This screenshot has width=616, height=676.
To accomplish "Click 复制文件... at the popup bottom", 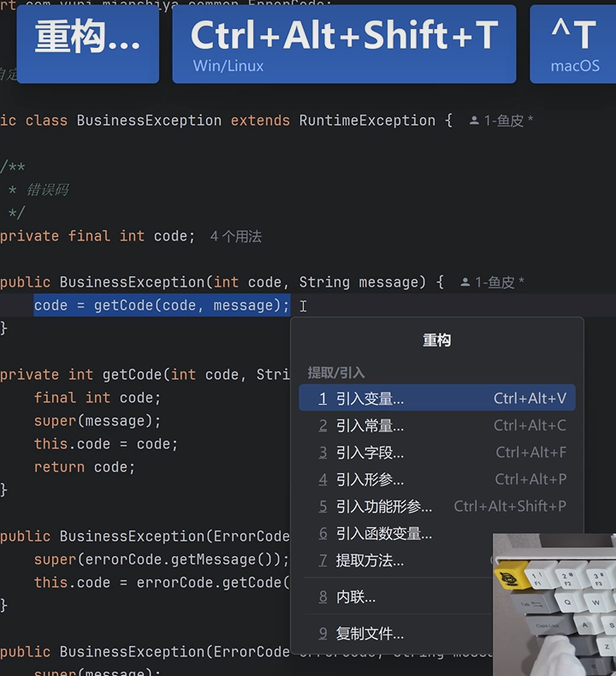I will point(370,634).
